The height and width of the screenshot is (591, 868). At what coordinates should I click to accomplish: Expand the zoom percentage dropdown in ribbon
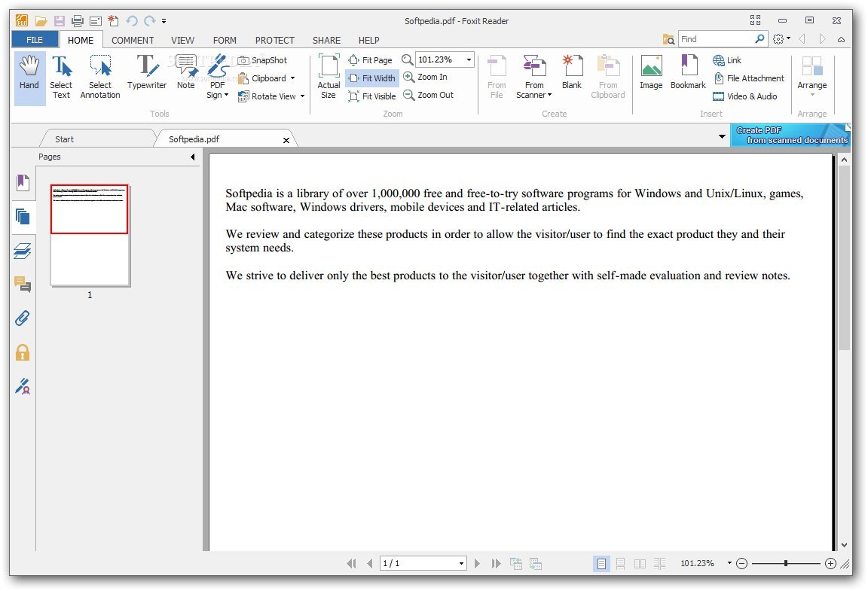coord(469,60)
